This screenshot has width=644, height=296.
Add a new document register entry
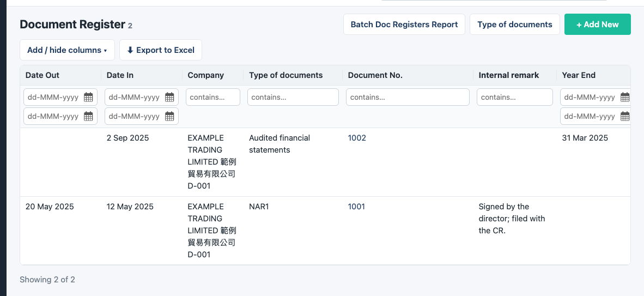[x=598, y=24]
